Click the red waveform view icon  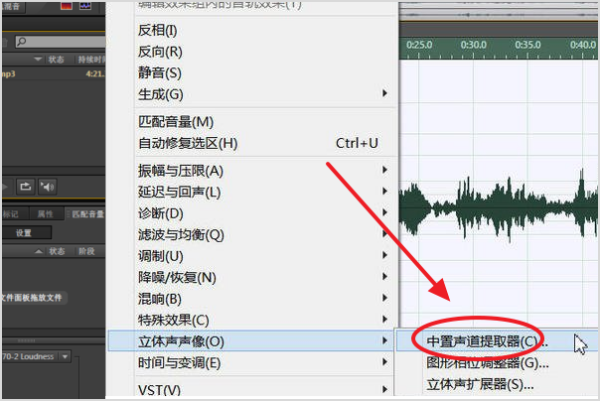click(67, 6)
